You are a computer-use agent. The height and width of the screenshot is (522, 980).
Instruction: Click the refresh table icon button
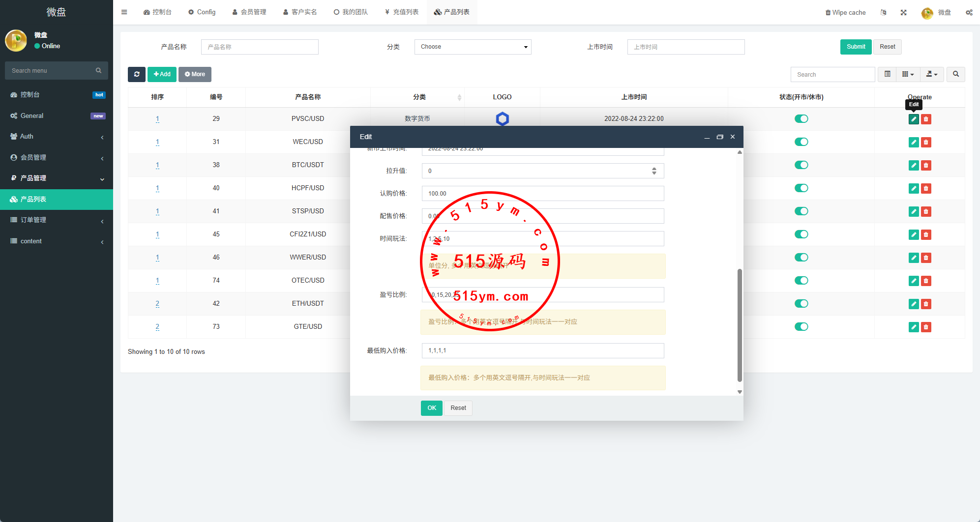(136, 74)
